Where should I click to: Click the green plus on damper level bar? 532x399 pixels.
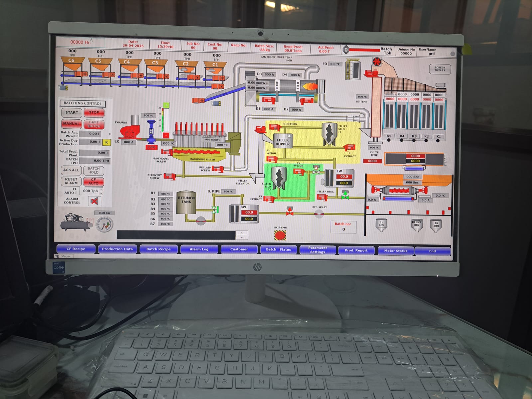click(x=166, y=105)
